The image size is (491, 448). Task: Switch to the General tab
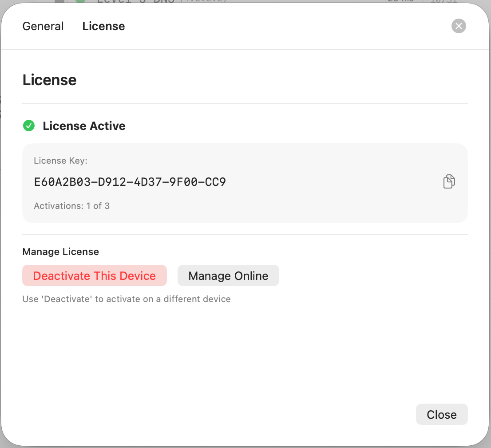[43, 26]
